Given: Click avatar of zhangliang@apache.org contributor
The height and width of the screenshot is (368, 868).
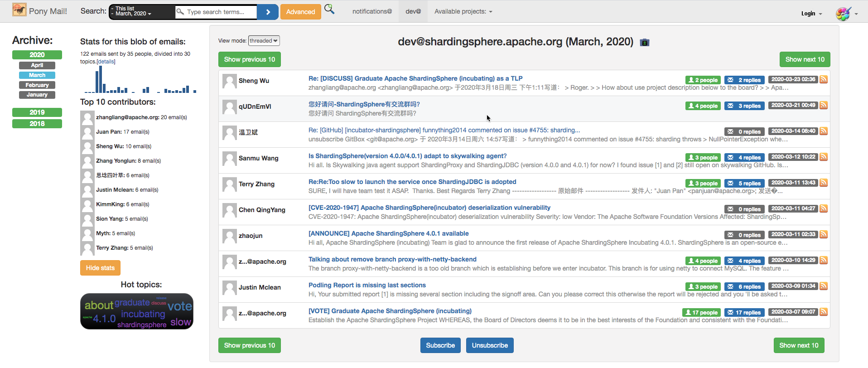Looking at the screenshot, I should [87, 118].
